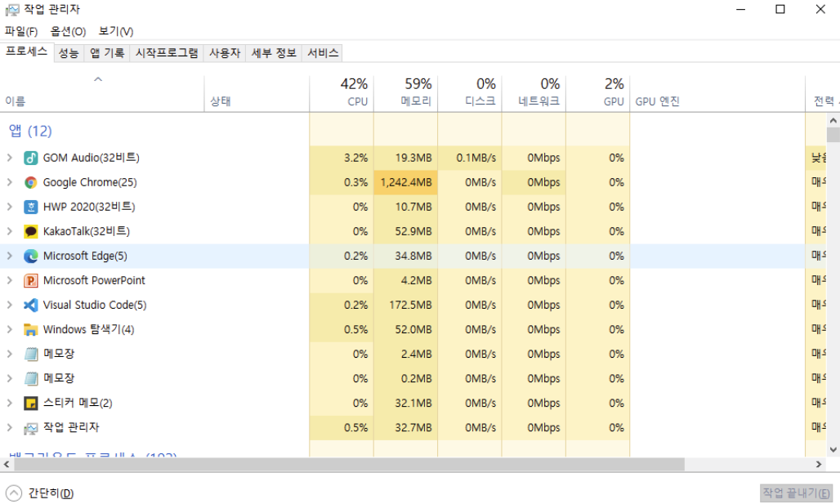840x504 pixels.
Task: Sort by the CPU column header
Action: [x=342, y=93]
